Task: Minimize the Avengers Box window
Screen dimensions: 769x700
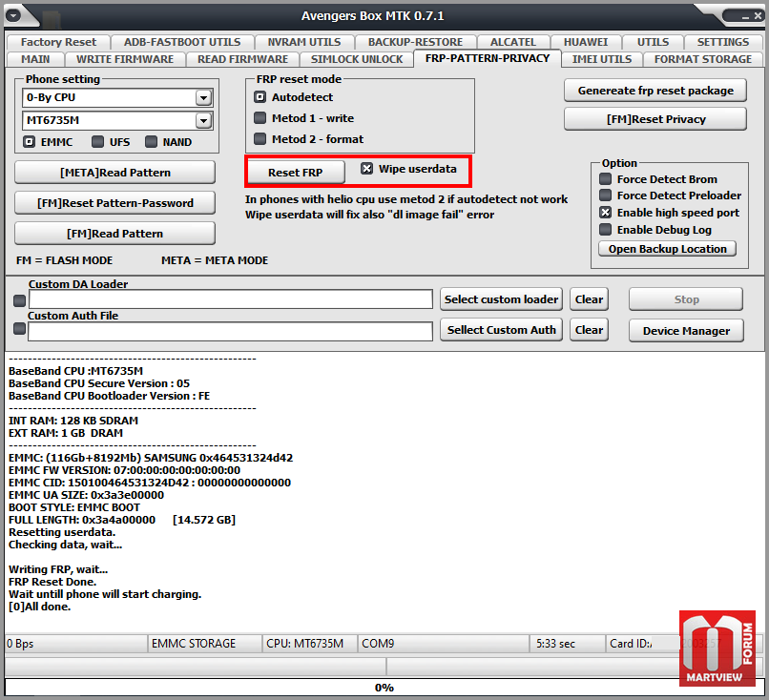Action: (x=745, y=16)
